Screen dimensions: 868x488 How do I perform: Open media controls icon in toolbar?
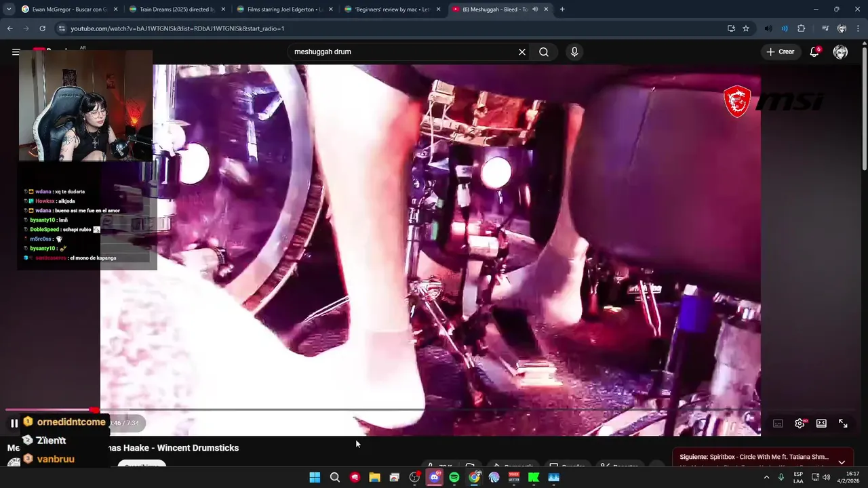point(825,28)
